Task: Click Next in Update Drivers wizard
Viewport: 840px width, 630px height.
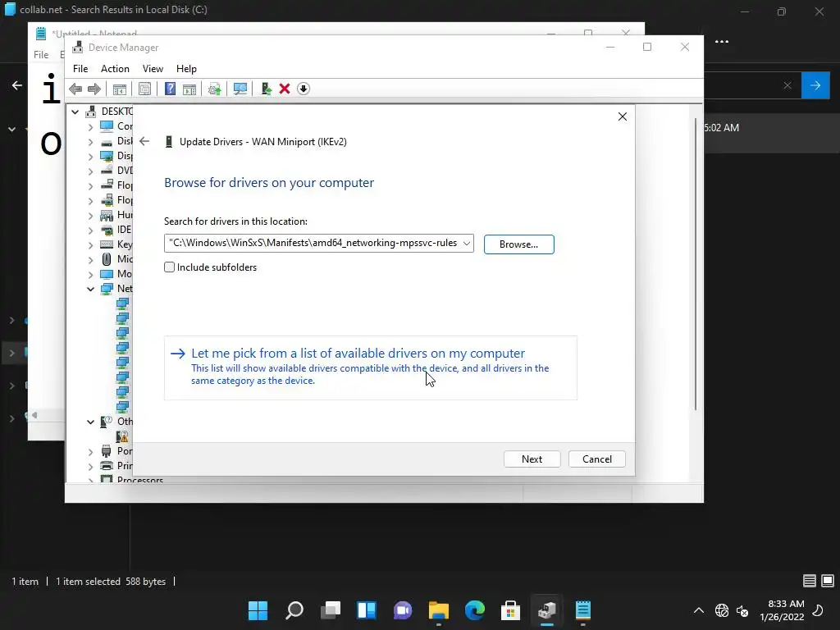Action: pos(532,459)
